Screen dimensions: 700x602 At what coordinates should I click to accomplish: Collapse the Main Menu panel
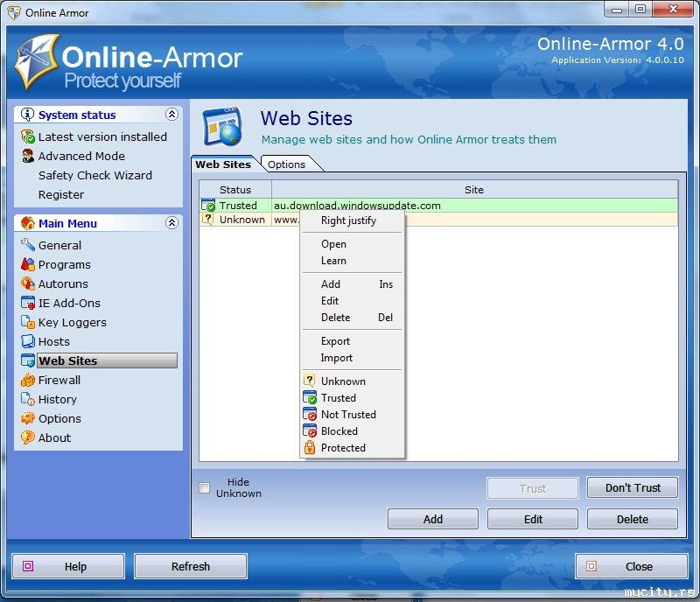click(171, 222)
